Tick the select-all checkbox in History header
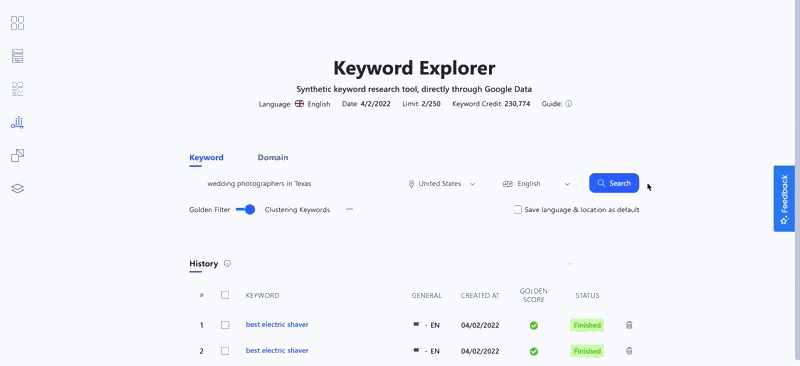The image size is (800, 366). click(x=225, y=295)
